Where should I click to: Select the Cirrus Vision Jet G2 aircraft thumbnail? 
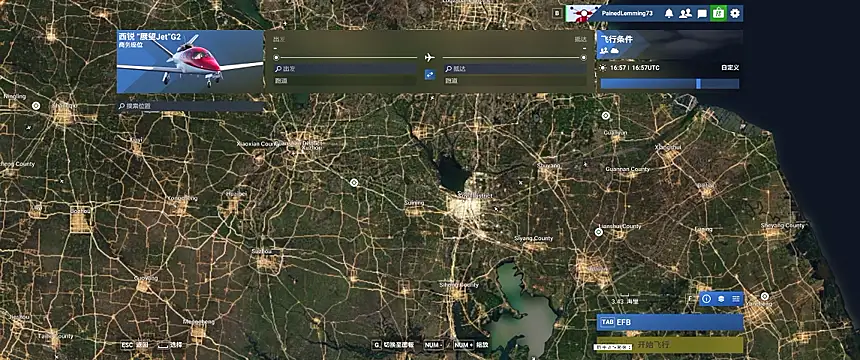[190, 61]
